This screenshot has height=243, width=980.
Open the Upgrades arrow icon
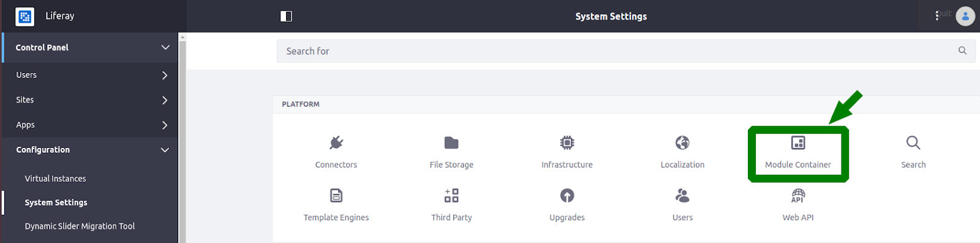pos(567,196)
